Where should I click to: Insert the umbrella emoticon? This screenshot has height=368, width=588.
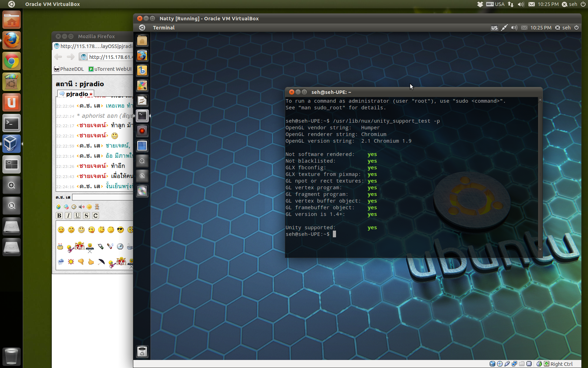point(101,262)
